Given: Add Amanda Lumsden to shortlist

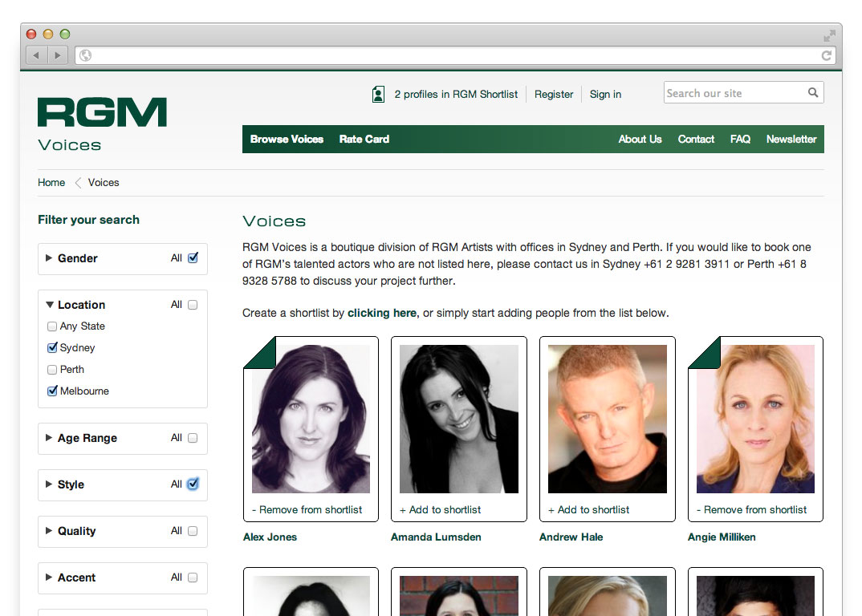Looking at the screenshot, I should click(x=441, y=509).
